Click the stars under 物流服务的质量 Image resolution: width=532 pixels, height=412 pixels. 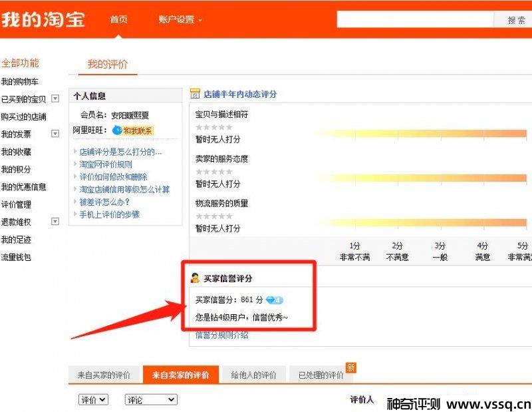[214, 216]
